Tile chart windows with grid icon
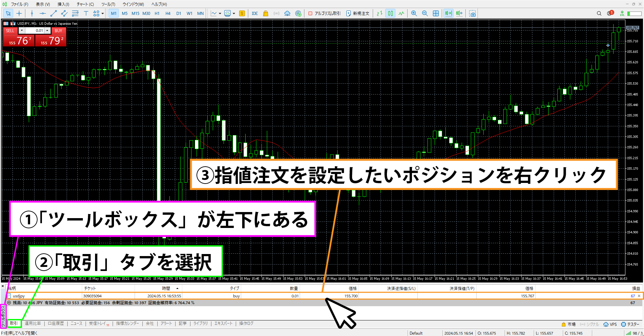644x336 pixels. [436, 14]
